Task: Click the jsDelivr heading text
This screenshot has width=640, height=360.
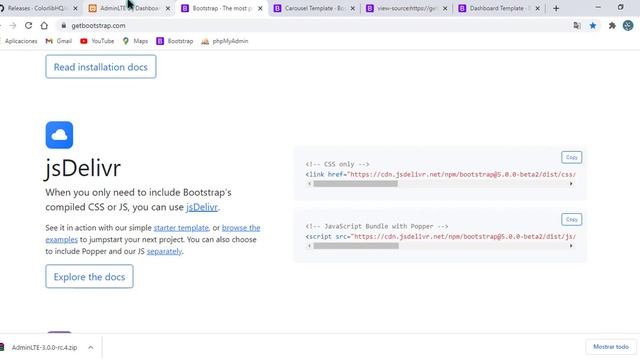Action: pos(83,168)
